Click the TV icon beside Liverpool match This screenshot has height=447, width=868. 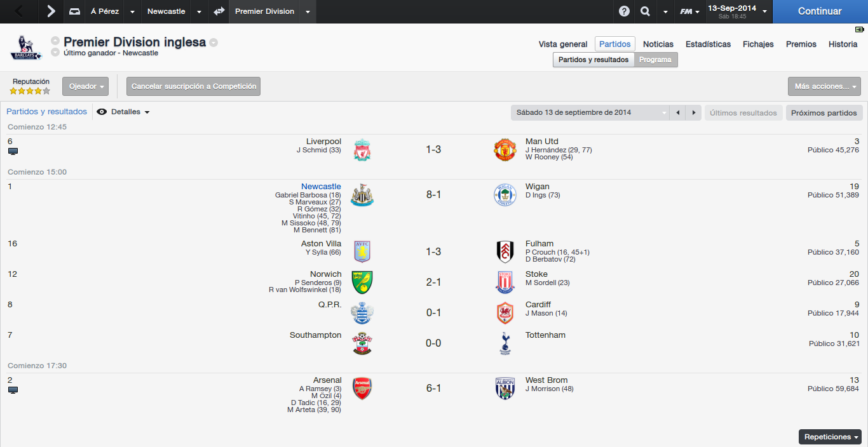point(13,151)
